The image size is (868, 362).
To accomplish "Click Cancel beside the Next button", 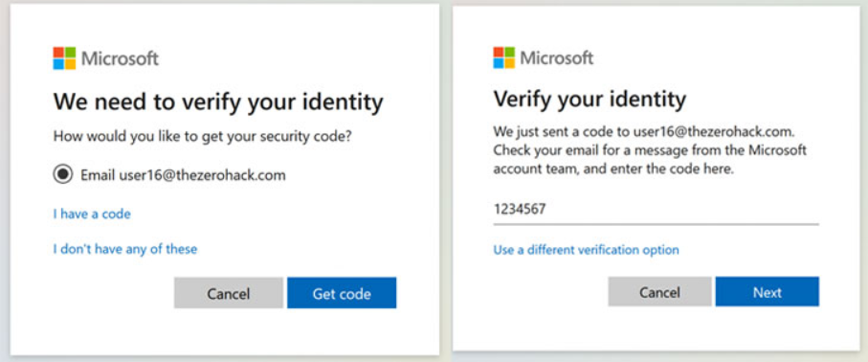I will pyautogui.click(x=660, y=291).
